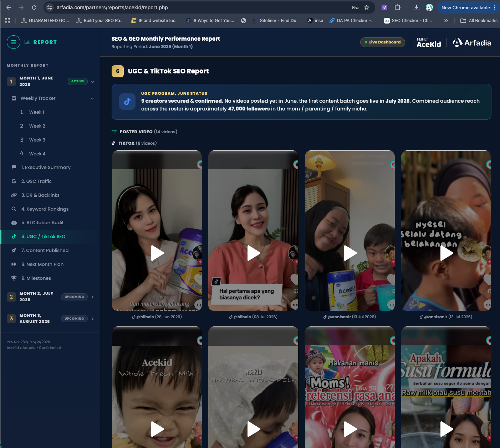Screen dimensions: 500x448
Task: Expand Month 2, July 2026 section
Action: coord(92,297)
